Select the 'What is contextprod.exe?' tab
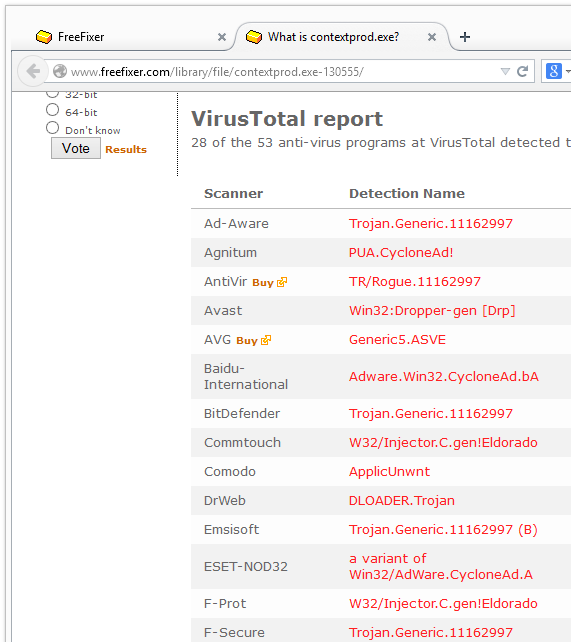Viewport: 571px width, 642px height. point(342,37)
